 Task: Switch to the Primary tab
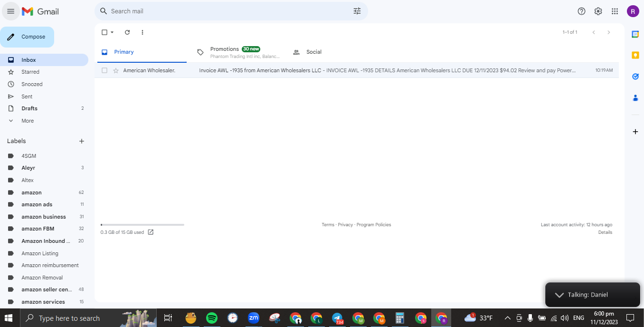[x=142, y=52]
